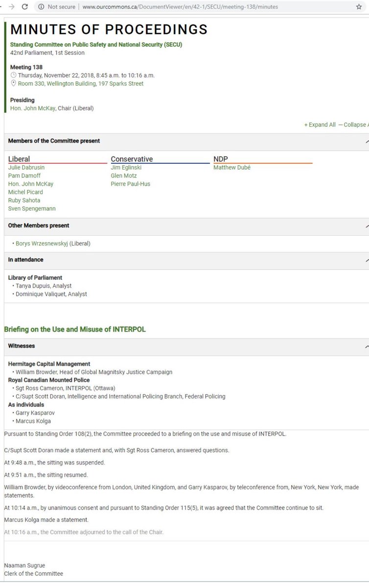Open Michel Picard member link
Screen dimensions: 369x588
[25, 193]
